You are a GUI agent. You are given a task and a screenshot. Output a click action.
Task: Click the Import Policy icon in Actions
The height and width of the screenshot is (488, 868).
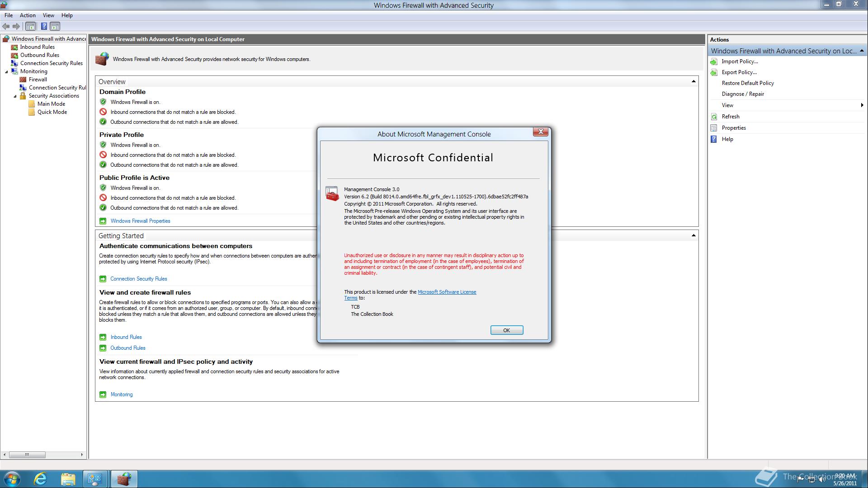714,61
